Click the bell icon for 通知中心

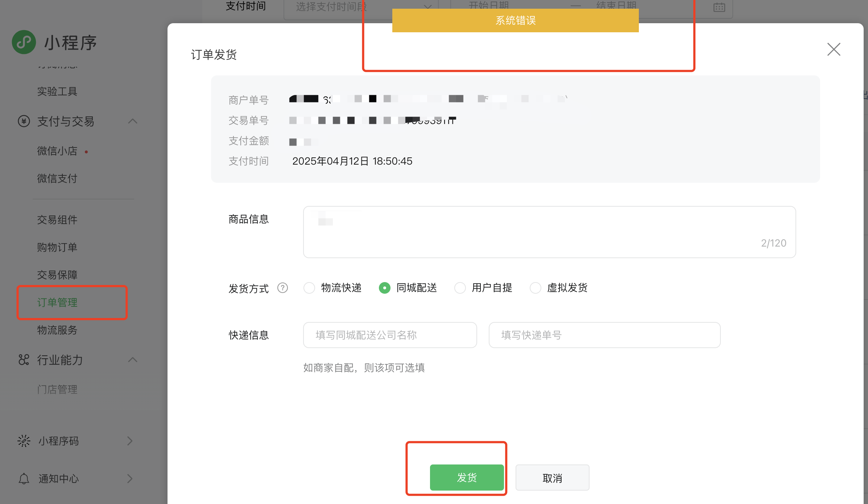[x=24, y=479]
